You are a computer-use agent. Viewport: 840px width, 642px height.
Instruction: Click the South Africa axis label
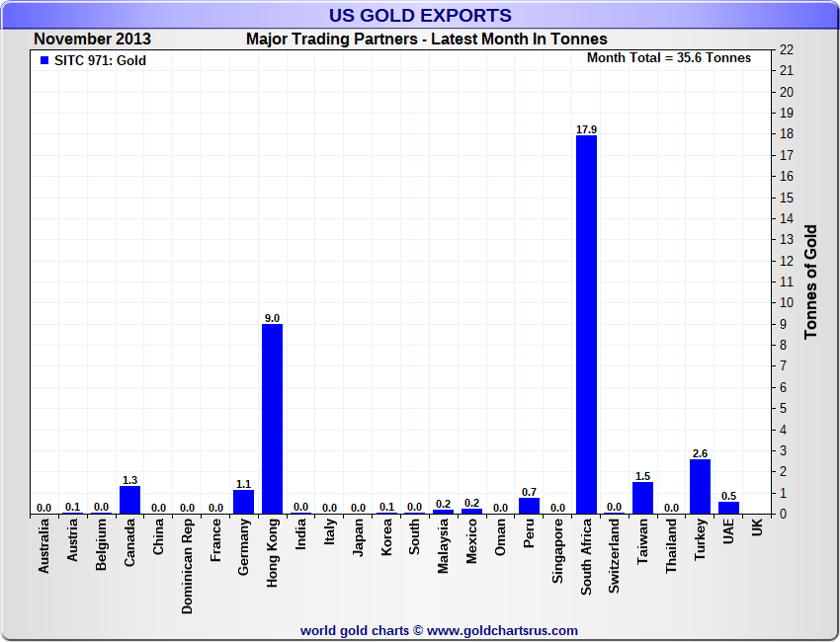pos(586,556)
